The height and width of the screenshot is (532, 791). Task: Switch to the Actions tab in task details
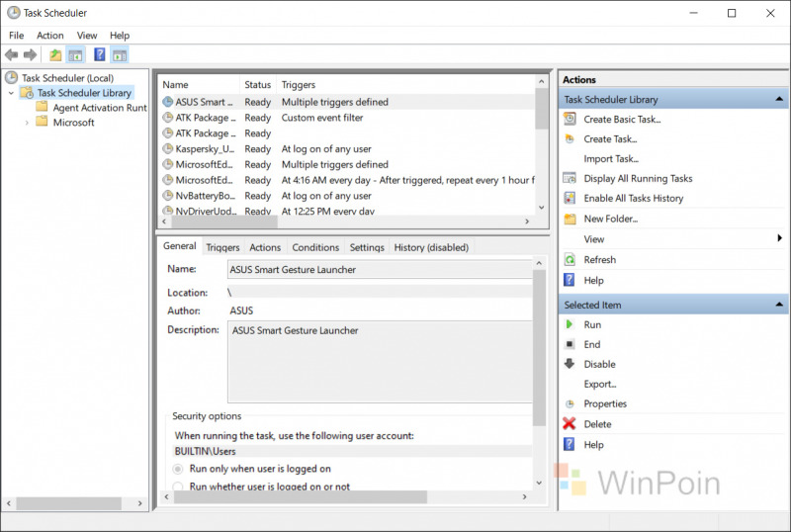[265, 247]
